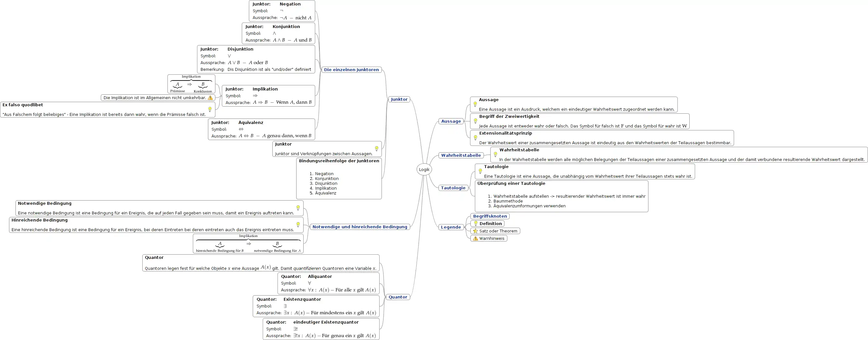Click the lightbulb icon in the Wahrheitstabelle definition node
This screenshot has height=340, width=868.
pos(495,154)
